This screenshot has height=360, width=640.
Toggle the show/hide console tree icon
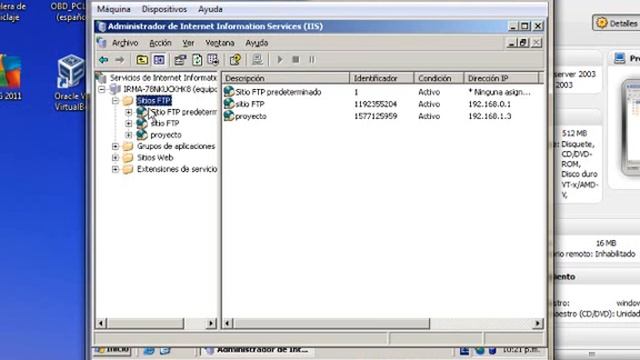tap(159, 60)
